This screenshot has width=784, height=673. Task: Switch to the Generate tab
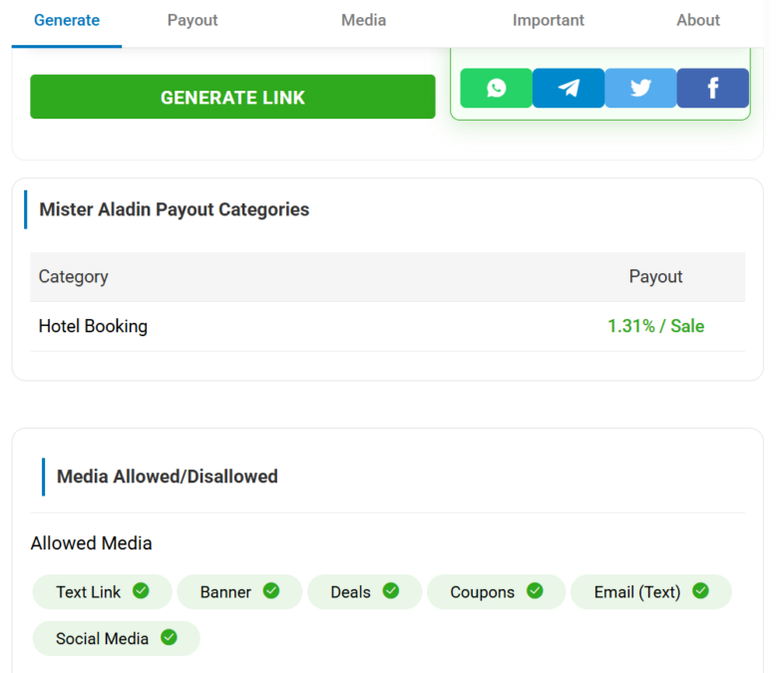pos(66,20)
